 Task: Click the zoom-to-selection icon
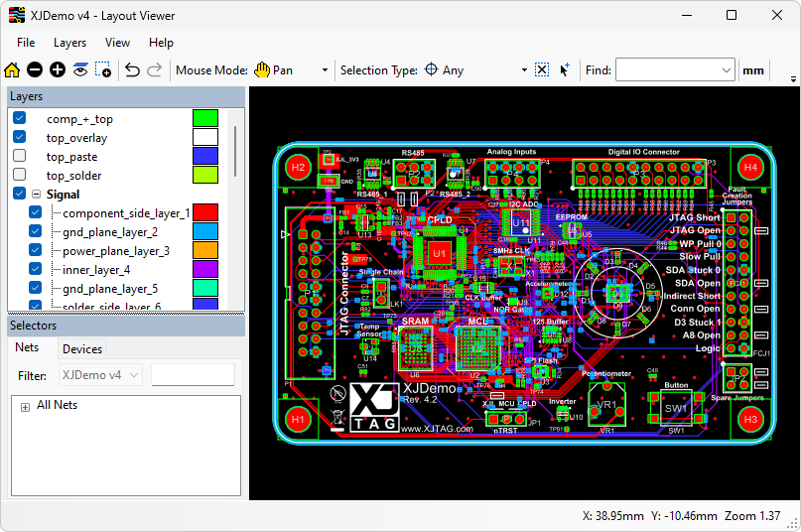(x=103, y=70)
